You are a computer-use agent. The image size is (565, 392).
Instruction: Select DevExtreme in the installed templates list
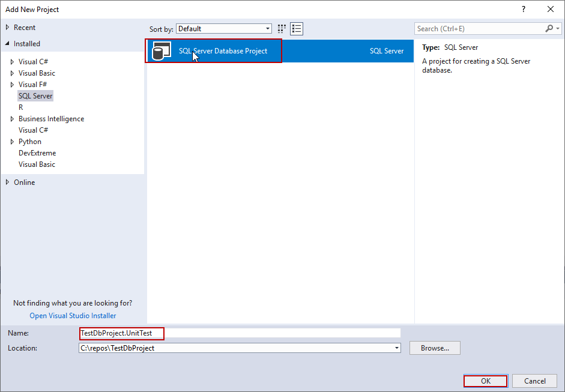click(37, 152)
